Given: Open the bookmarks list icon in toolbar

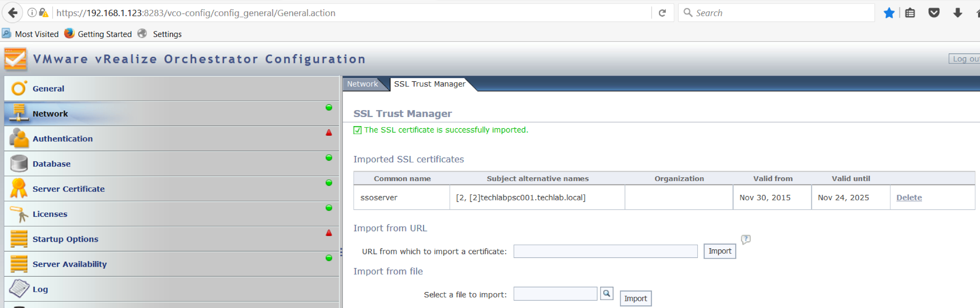Looking at the screenshot, I should (x=910, y=13).
